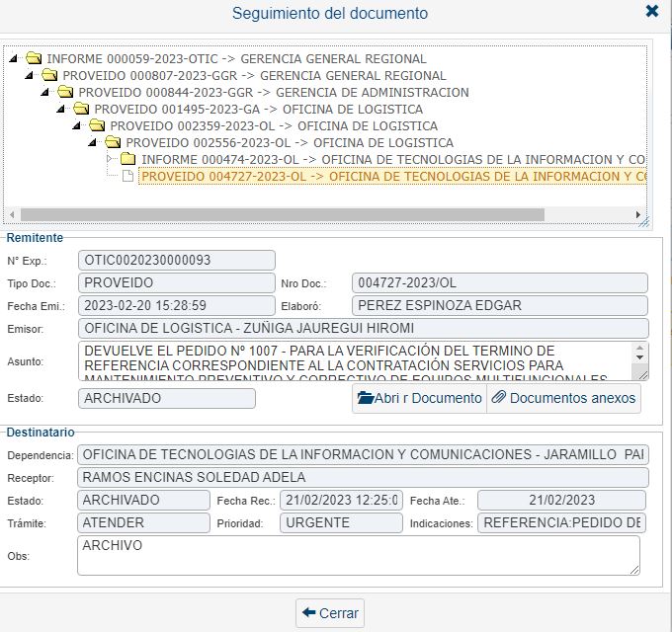Screen dimensions: 672x632
Task: Click the Trámite field ATENDER
Action: click(143, 522)
